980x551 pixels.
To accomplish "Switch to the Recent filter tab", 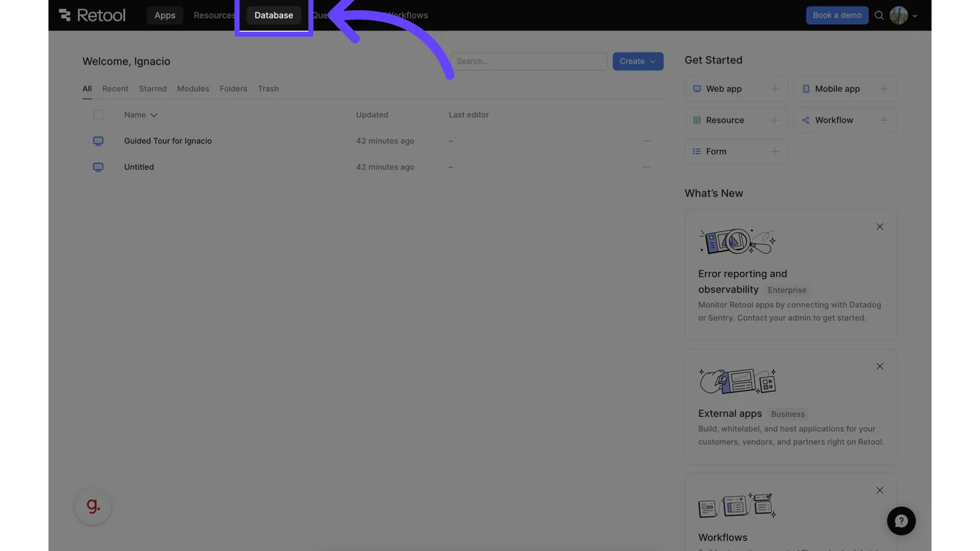I will (x=115, y=89).
